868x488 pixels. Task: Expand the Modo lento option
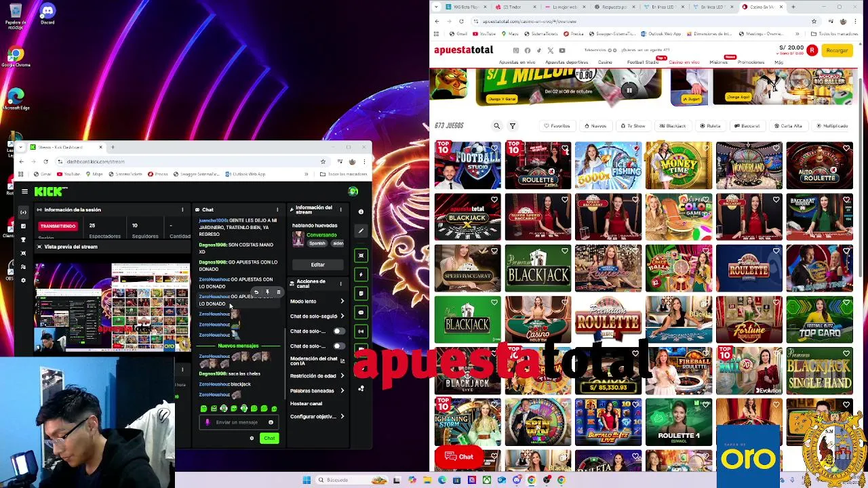tap(342, 301)
